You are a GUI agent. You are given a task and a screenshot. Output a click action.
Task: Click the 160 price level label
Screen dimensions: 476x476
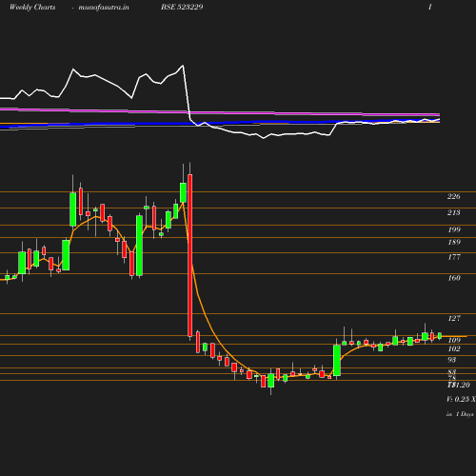454,278
